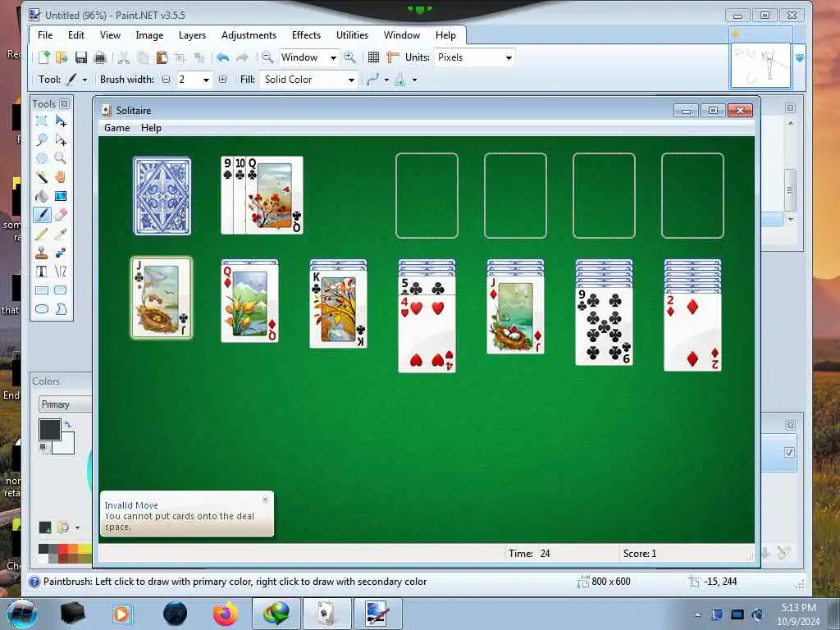The image size is (840, 630).
Task: Click the Paste clipboard icon
Action: pyautogui.click(x=162, y=57)
